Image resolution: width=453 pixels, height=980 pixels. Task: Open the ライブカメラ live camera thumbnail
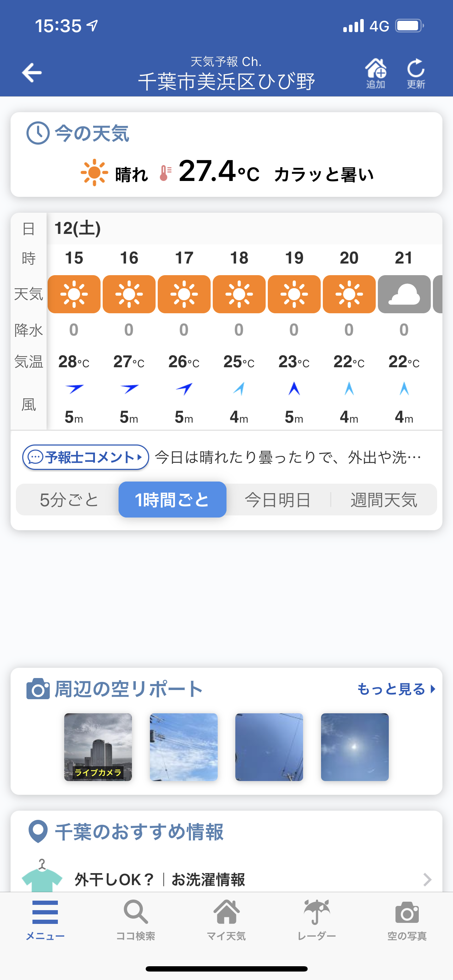coord(98,747)
